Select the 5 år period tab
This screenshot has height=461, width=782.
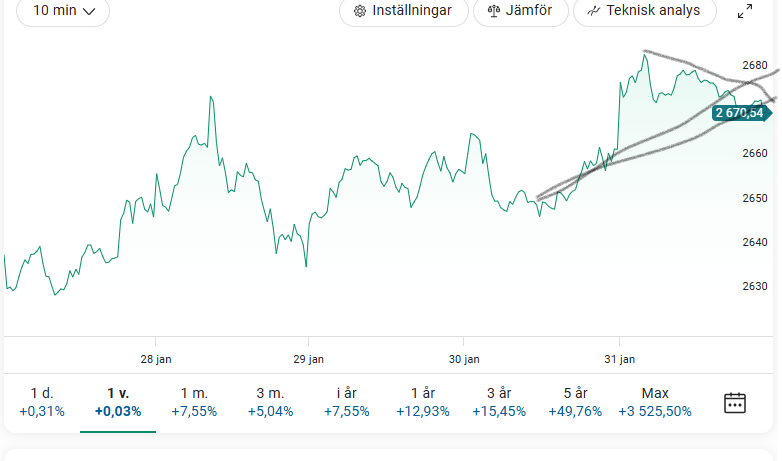point(574,402)
